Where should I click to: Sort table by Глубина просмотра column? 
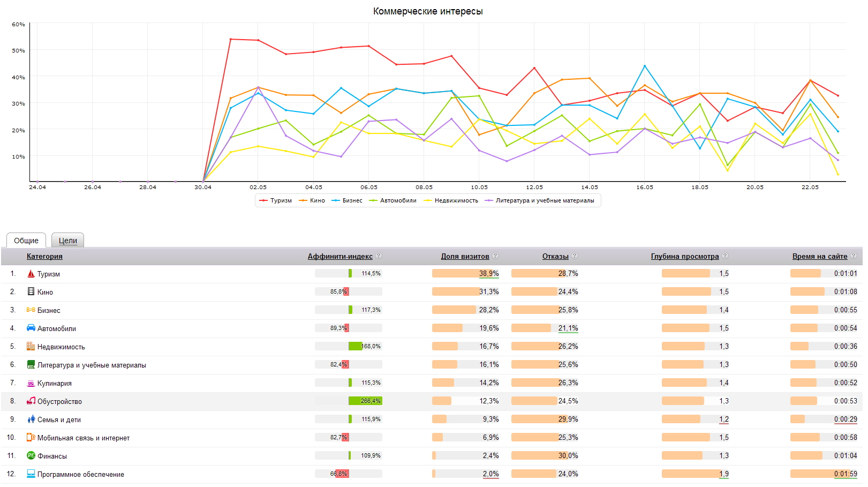coord(685,256)
